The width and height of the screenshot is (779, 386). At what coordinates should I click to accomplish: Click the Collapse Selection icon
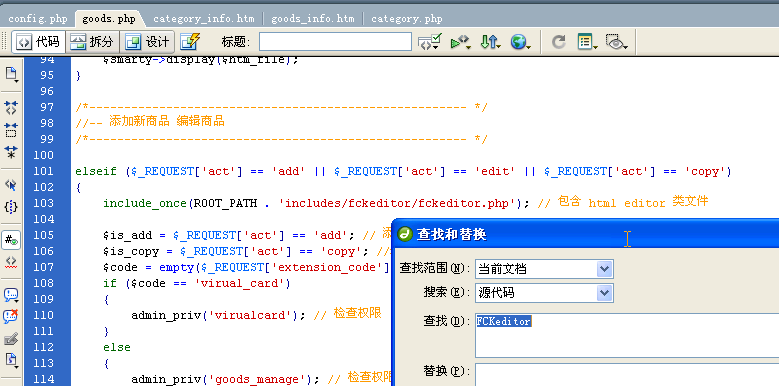click(11, 130)
